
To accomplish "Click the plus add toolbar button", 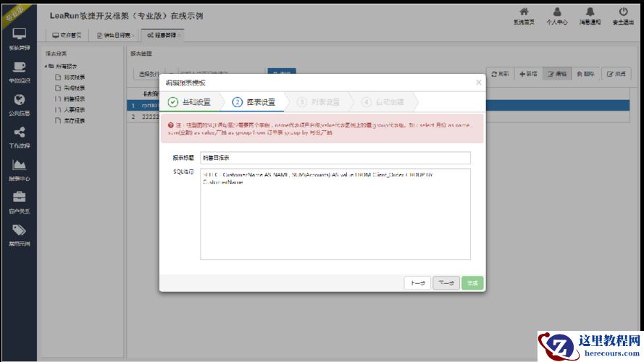I will coord(528,74).
